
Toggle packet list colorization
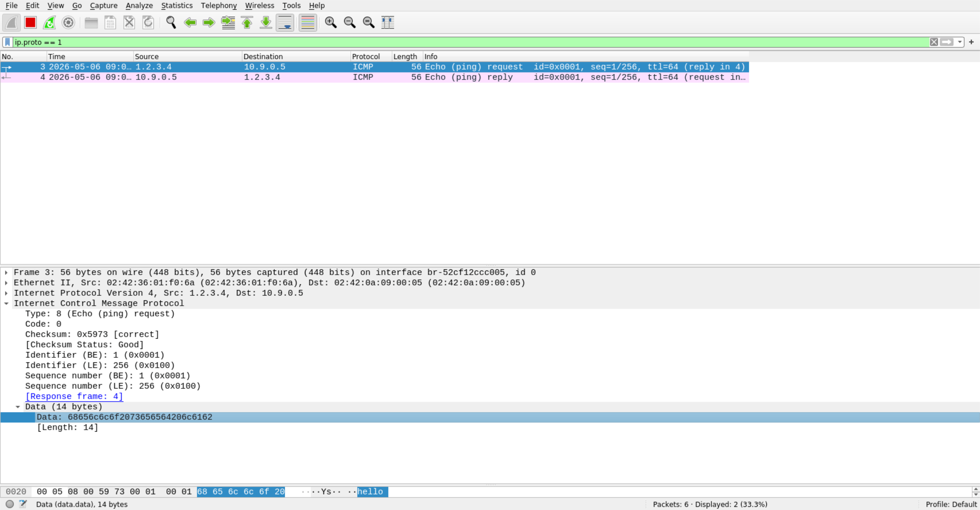coord(308,23)
